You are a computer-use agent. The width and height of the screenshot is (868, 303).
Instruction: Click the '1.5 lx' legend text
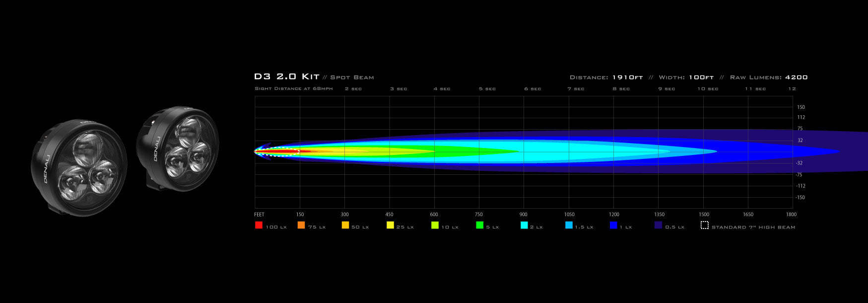pos(584,227)
